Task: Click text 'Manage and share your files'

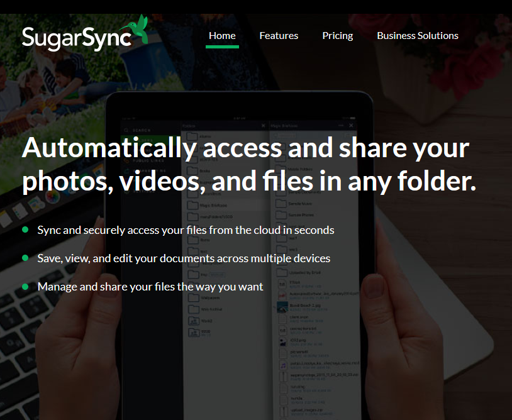Action: (x=106, y=287)
